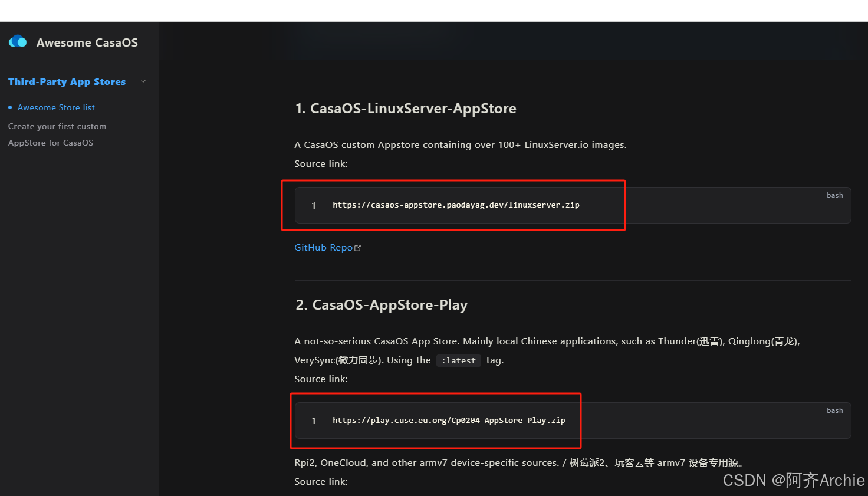The image size is (868, 496).
Task: Select Third-Party App Stores sidebar section
Action: [67, 81]
